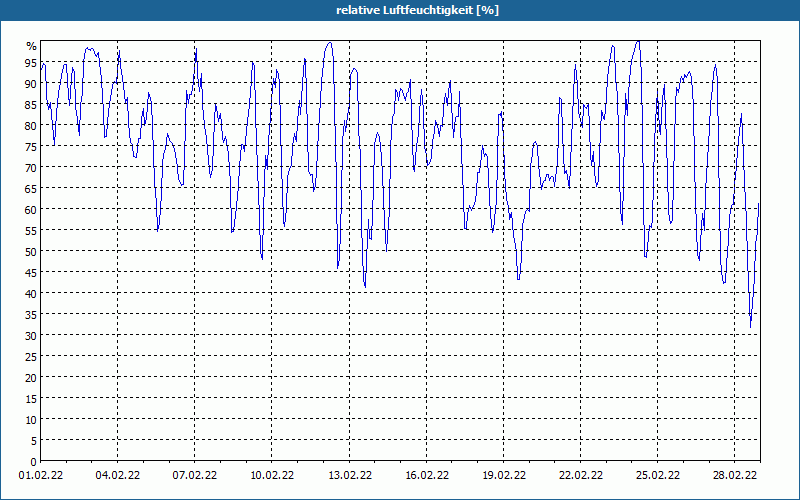The image size is (800, 500).
Task: Select the y-axis label '95'
Action: coord(31,64)
